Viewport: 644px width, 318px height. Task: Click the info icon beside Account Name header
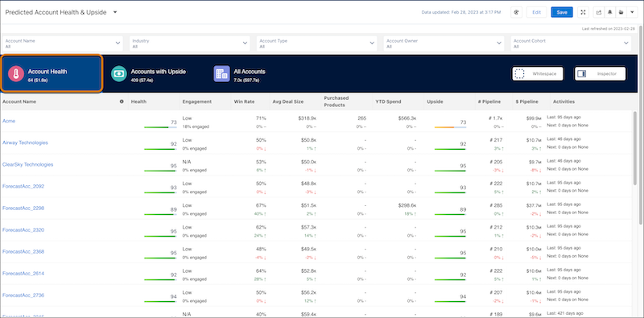(x=122, y=101)
